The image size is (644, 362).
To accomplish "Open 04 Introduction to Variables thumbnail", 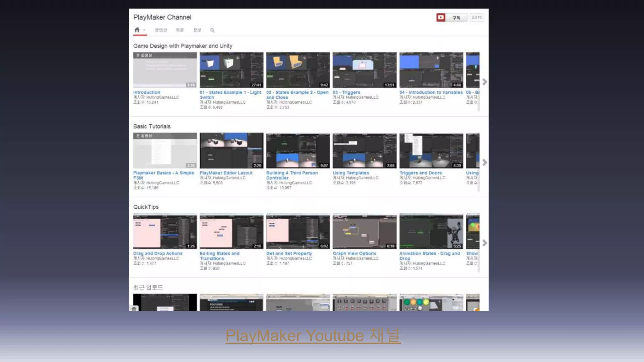I will point(431,70).
